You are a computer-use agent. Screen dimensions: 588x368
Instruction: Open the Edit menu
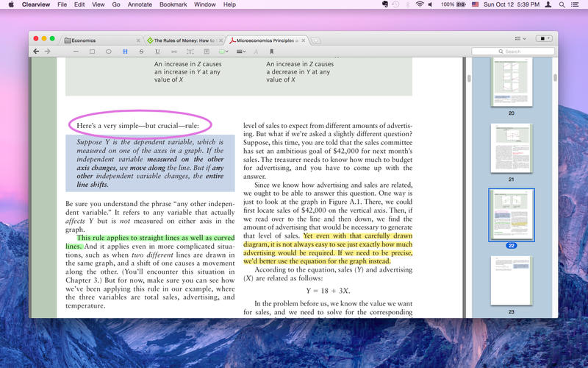(x=79, y=4)
